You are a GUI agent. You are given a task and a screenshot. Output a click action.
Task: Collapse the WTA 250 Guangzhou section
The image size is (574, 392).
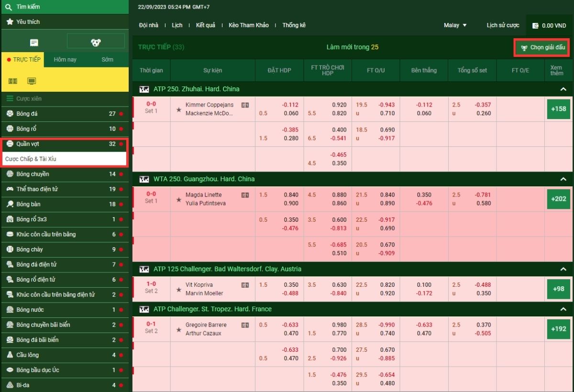(x=563, y=179)
